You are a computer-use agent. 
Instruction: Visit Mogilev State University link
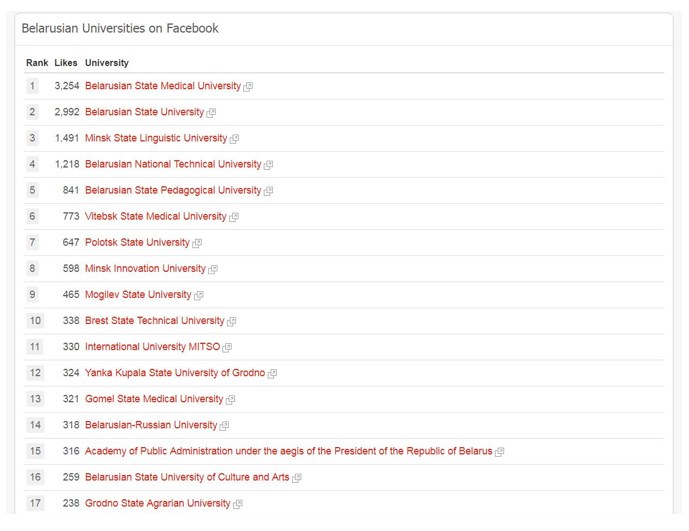coord(138,295)
